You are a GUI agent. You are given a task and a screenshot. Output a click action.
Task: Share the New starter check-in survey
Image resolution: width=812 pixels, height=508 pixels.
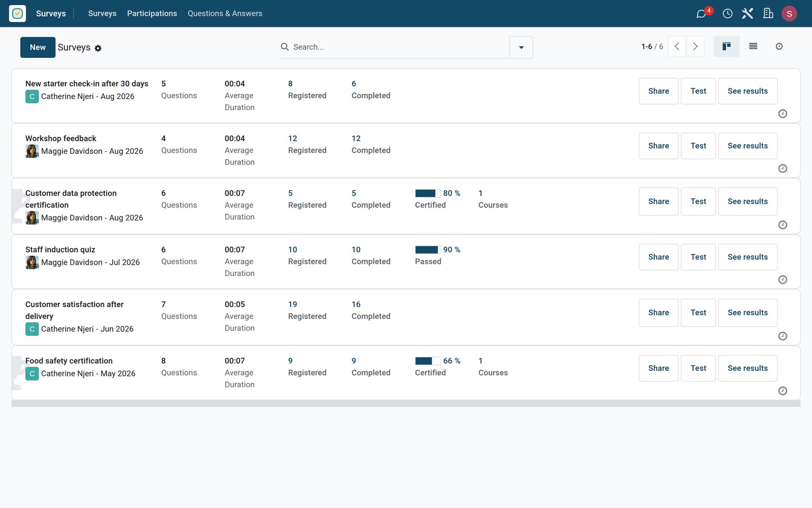[658, 91]
